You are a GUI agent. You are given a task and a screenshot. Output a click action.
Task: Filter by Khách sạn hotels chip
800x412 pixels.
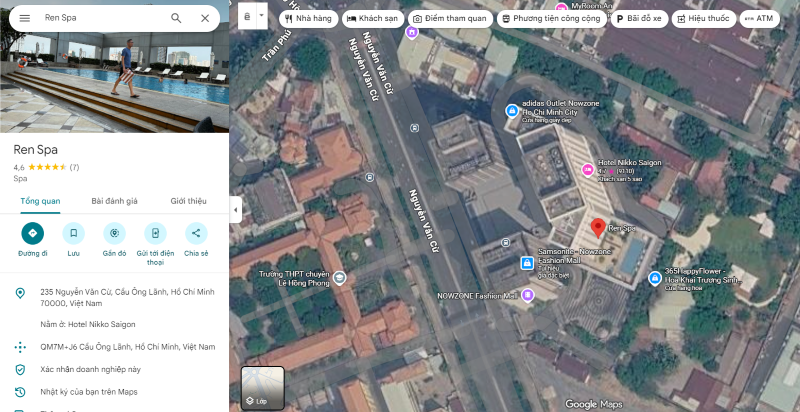[373, 19]
